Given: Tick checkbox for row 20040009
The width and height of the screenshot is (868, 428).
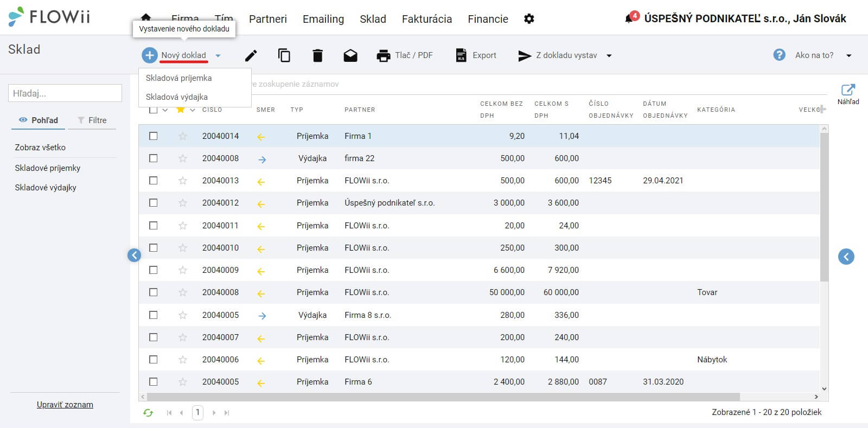Looking at the screenshot, I should 154,270.
